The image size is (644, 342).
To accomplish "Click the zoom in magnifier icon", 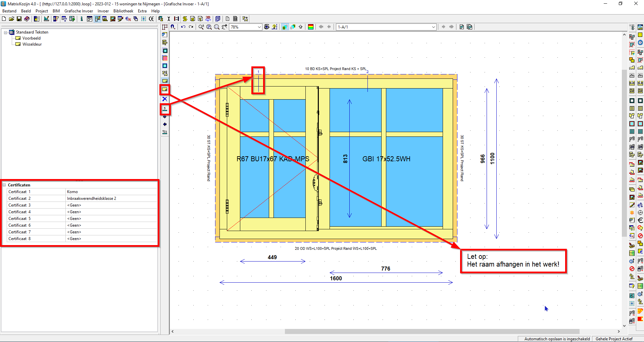I will coord(201,27).
